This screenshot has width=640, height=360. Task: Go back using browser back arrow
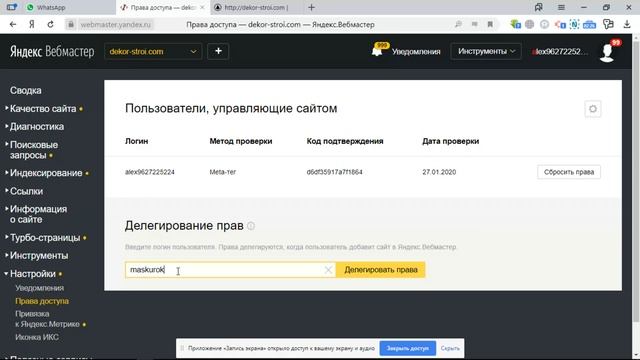(13, 24)
